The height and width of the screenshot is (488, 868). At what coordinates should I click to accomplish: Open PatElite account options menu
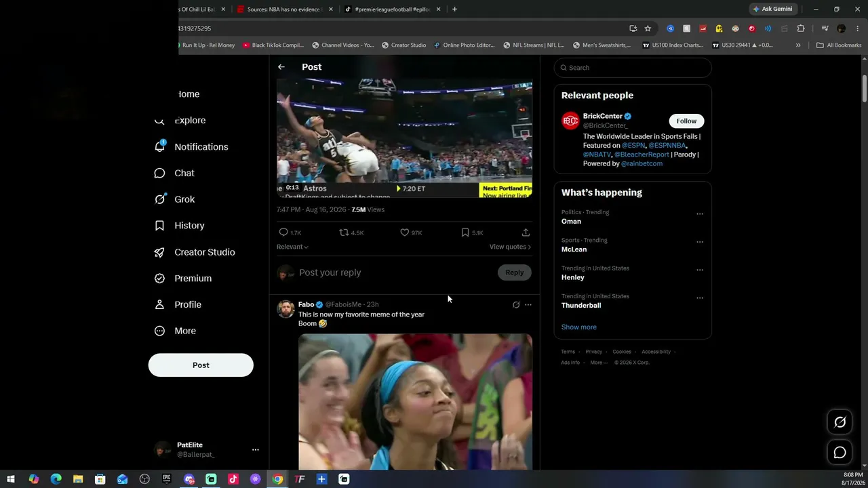[x=255, y=449]
